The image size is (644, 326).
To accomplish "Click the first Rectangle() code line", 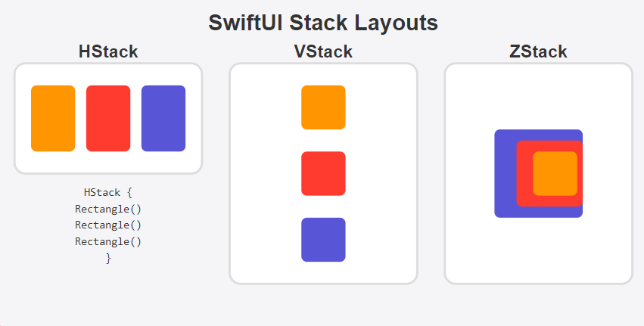I will click(108, 209).
